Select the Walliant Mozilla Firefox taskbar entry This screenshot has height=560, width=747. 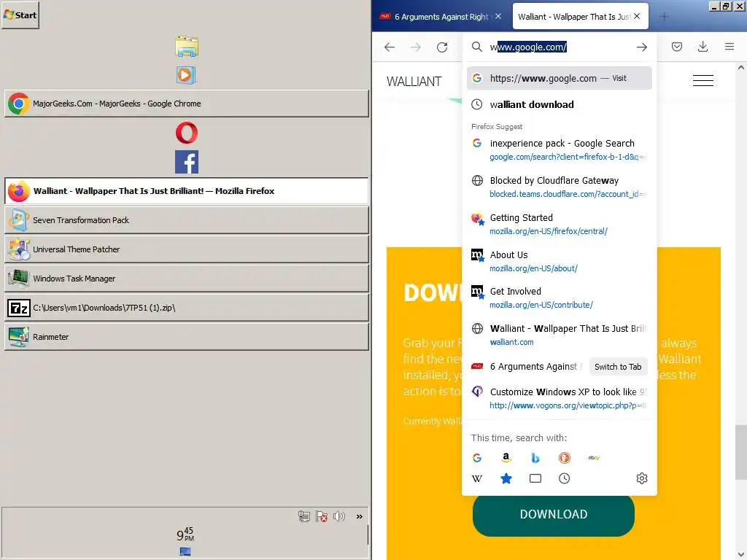point(186,191)
